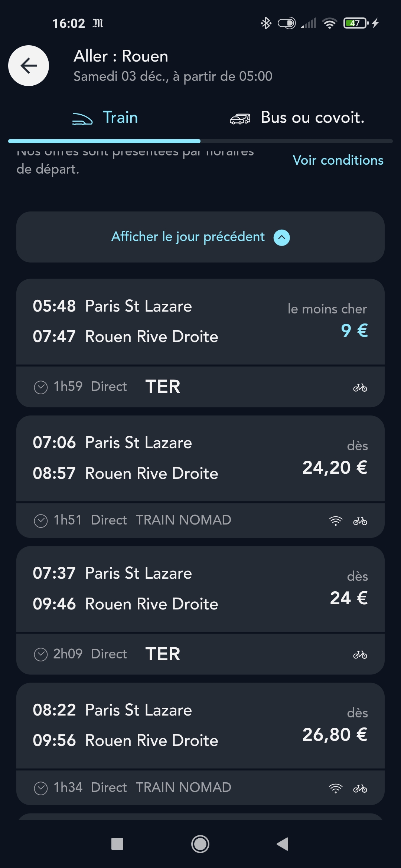Choose the 07:37 departure at 24 €

tap(200, 589)
